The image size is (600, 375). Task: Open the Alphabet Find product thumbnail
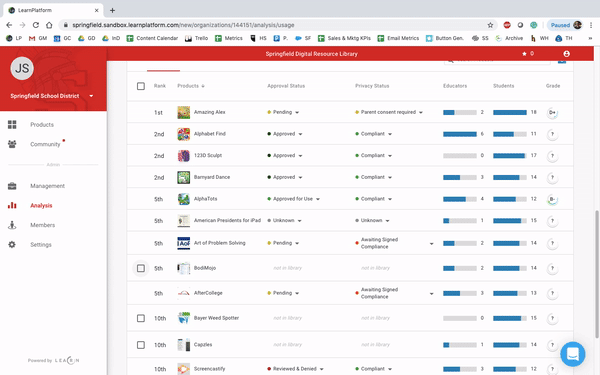tap(184, 134)
